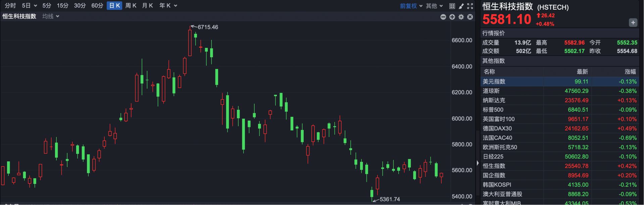The width and height of the screenshot is (644, 205).
Task: Collapse the right quote panel arrow
Action: coord(478,163)
